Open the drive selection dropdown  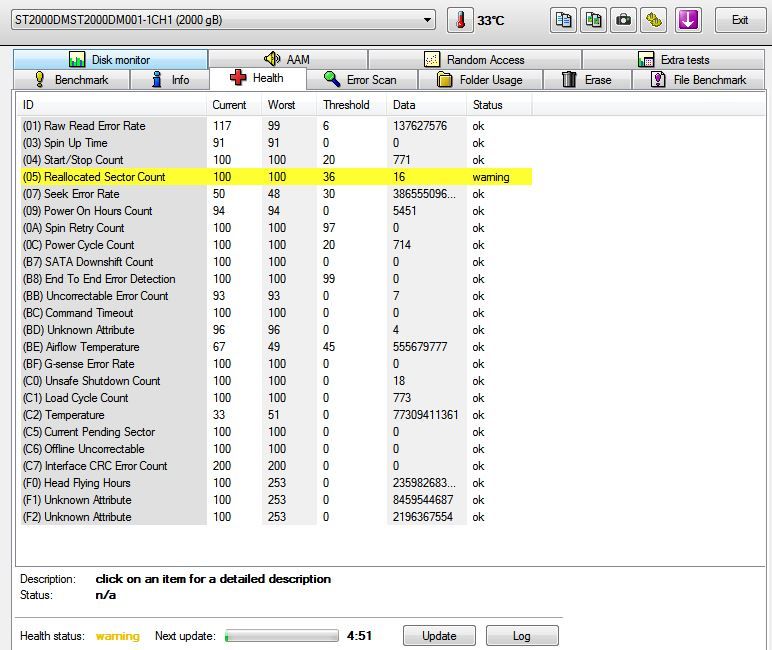[428, 20]
